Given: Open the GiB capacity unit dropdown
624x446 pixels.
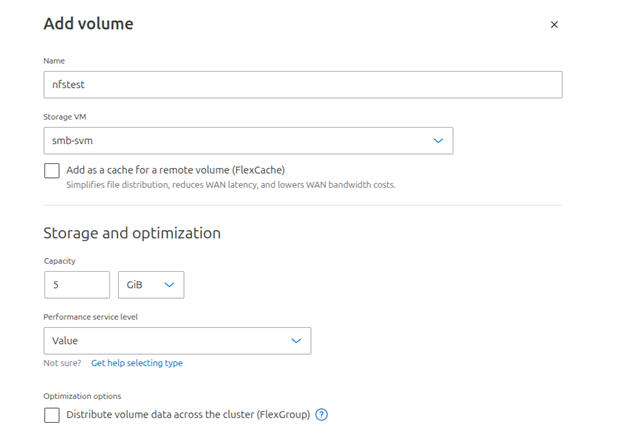Looking at the screenshot, I should click(x=151, y=285).
